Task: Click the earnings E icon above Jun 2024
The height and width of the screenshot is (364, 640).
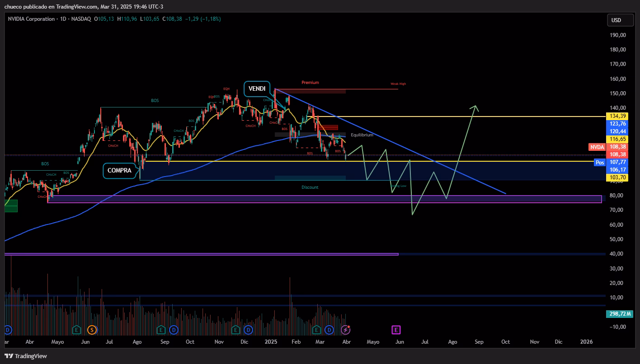Action: (77, 330)
